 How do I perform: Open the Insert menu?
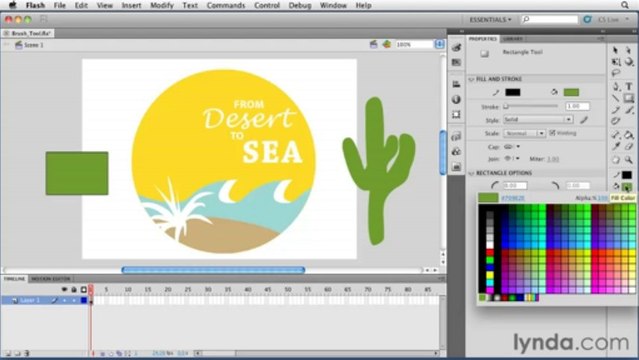131,5
